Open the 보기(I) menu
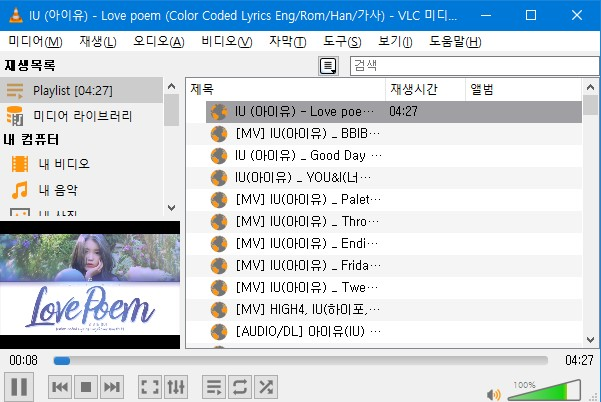Image resolution: width=601 pixels, height=402 pixels. [395, 41]
